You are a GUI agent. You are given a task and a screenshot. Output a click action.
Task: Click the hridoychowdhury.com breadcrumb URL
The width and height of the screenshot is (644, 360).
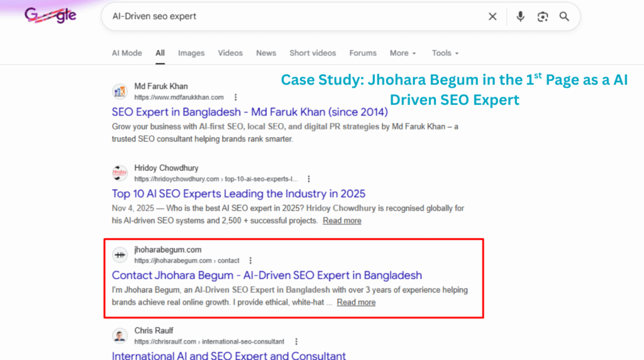216,179
